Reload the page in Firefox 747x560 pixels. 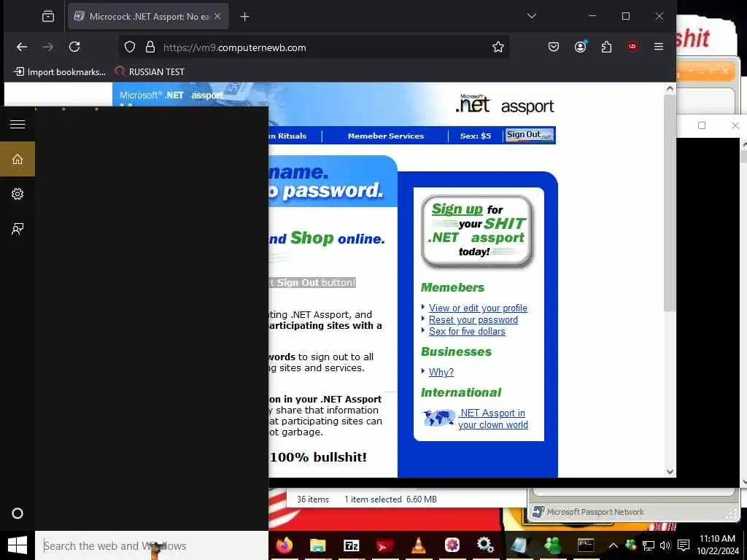click(x=74, y=47)
